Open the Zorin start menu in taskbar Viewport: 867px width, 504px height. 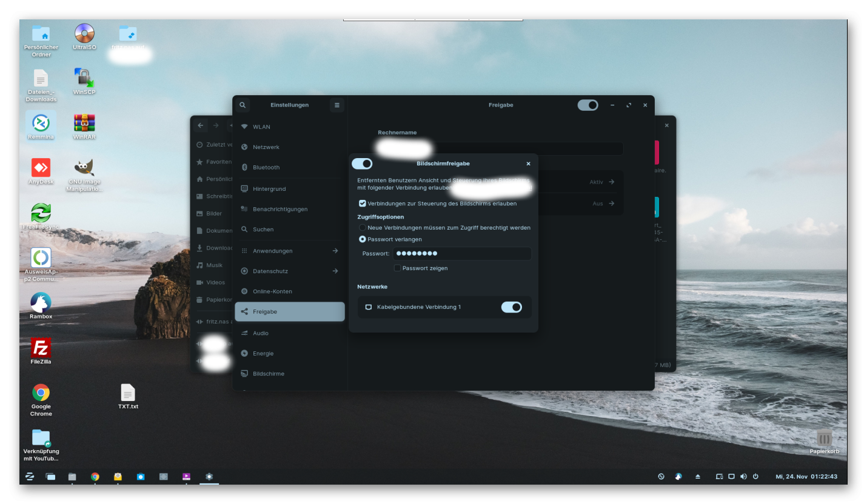(30, 477)
